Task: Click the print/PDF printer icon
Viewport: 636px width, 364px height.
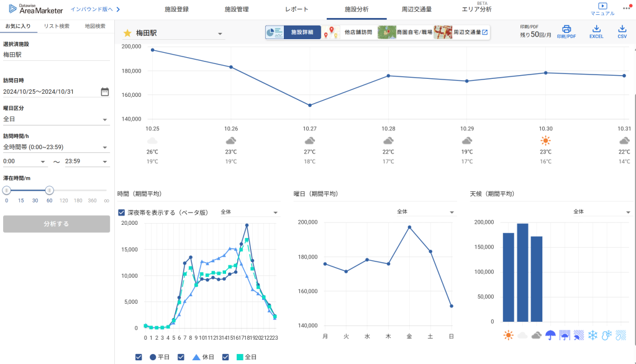Action: (x=566, y=29)
